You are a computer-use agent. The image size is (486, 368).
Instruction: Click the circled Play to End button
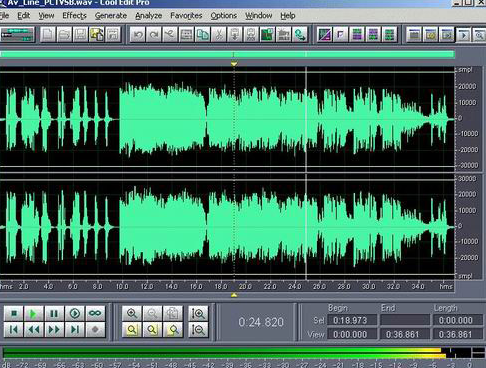tap(75, 313)
